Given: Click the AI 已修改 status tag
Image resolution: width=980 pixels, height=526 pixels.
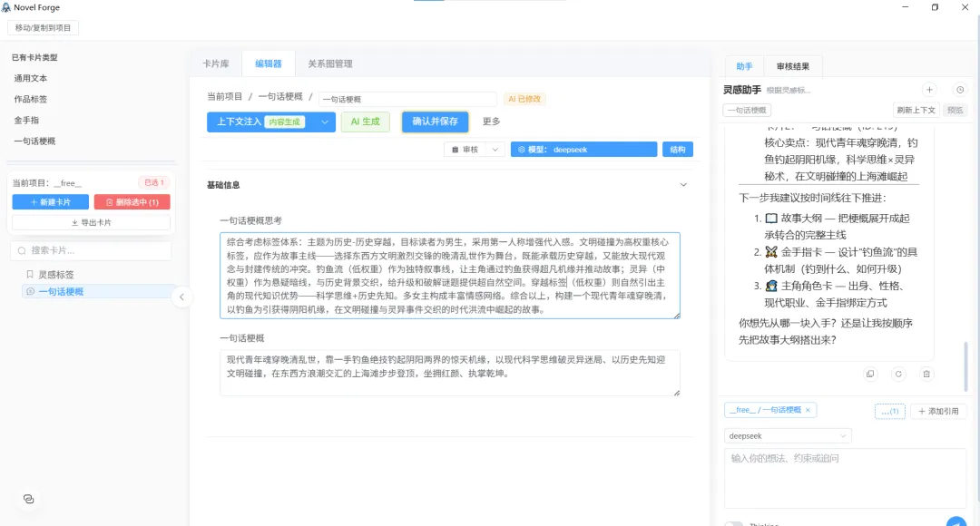Looking at the screenshot, I should coord(524,99).
